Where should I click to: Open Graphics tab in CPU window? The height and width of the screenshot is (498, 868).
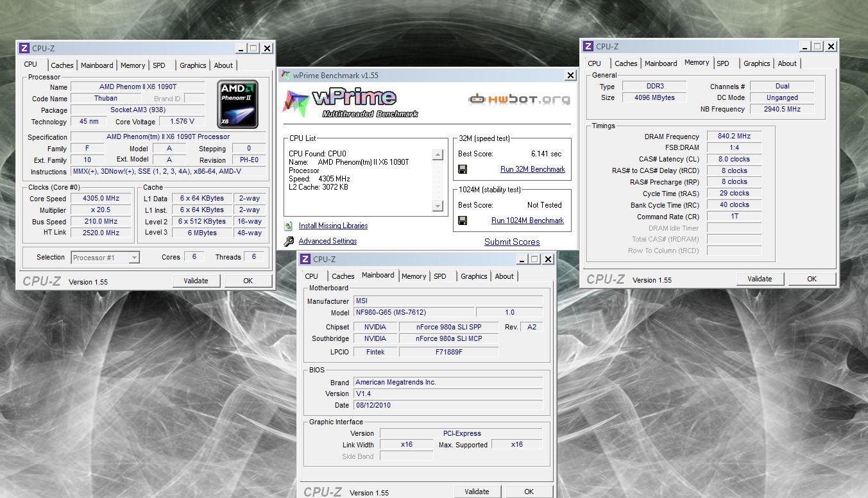click(x=193, y=65)
